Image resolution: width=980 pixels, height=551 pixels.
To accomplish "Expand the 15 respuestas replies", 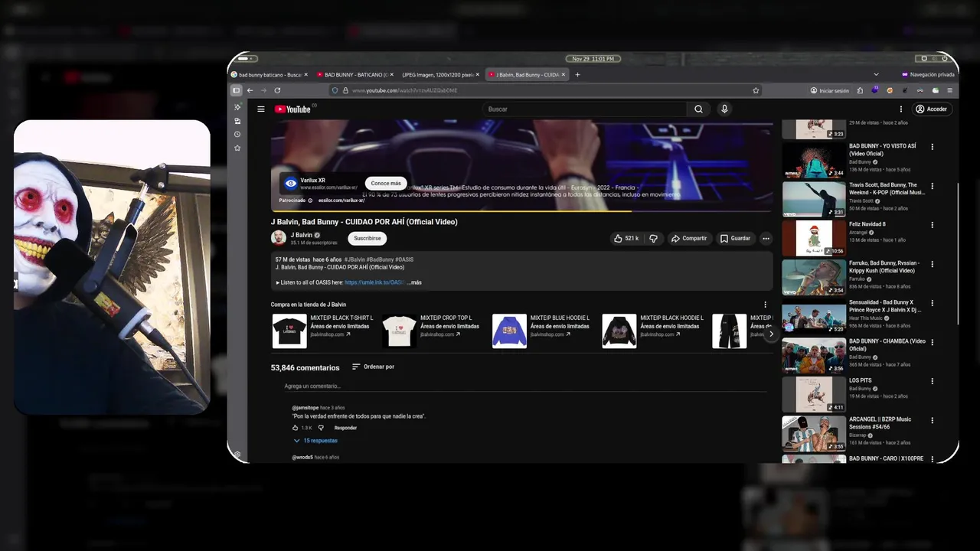I will pos(315,441).
